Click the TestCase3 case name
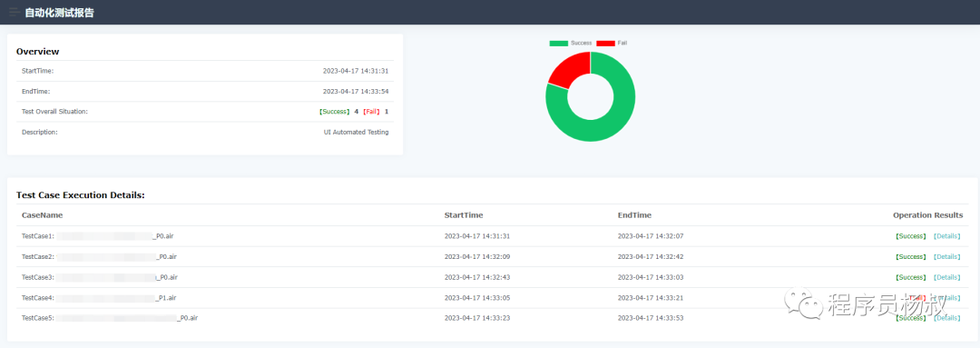The width and height of the screenshot is (980, 348). click(100, 277)
